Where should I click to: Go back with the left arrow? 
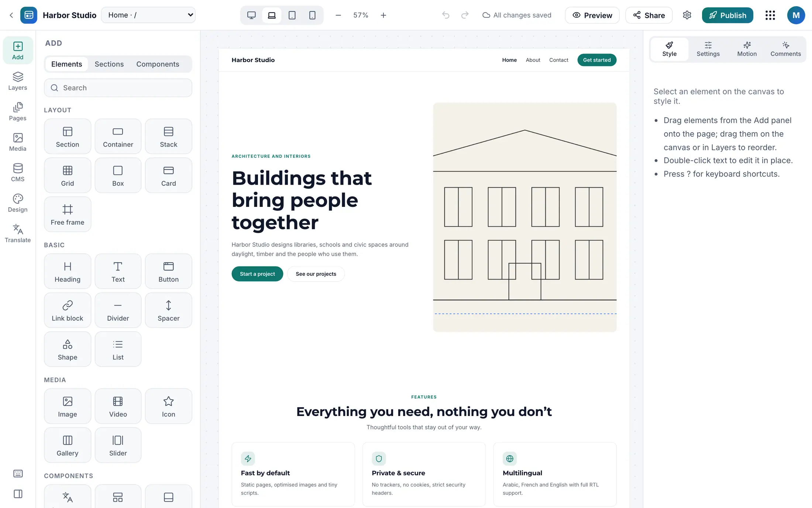11,15
